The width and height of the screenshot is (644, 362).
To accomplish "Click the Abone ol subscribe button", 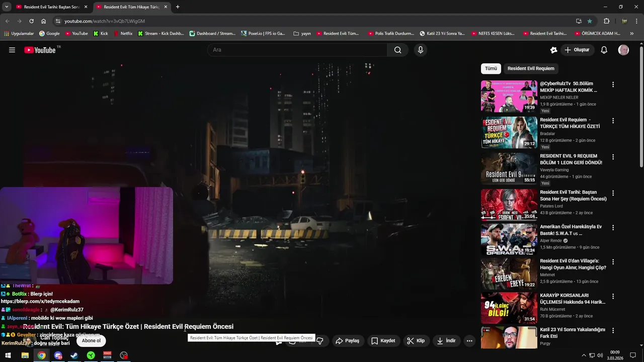I will (x=91, y=341).
